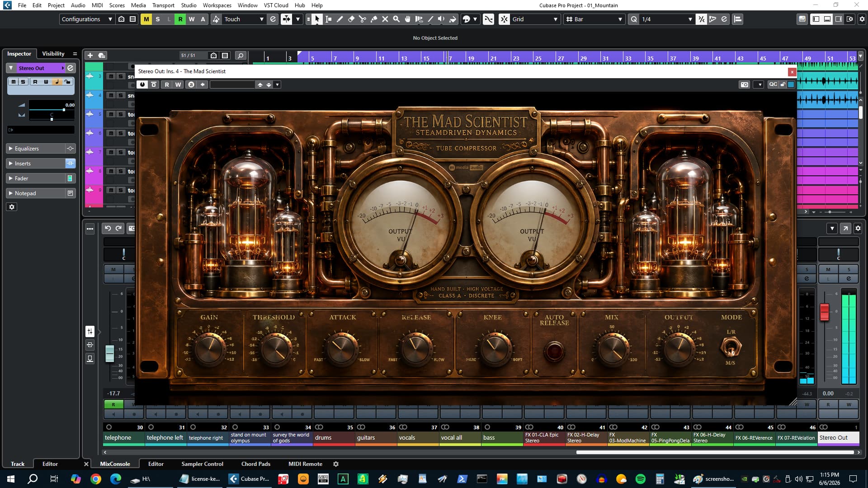Viewport: 868px width, 488px height.
Task: Select the Color tool
Action: click(453, 19)
